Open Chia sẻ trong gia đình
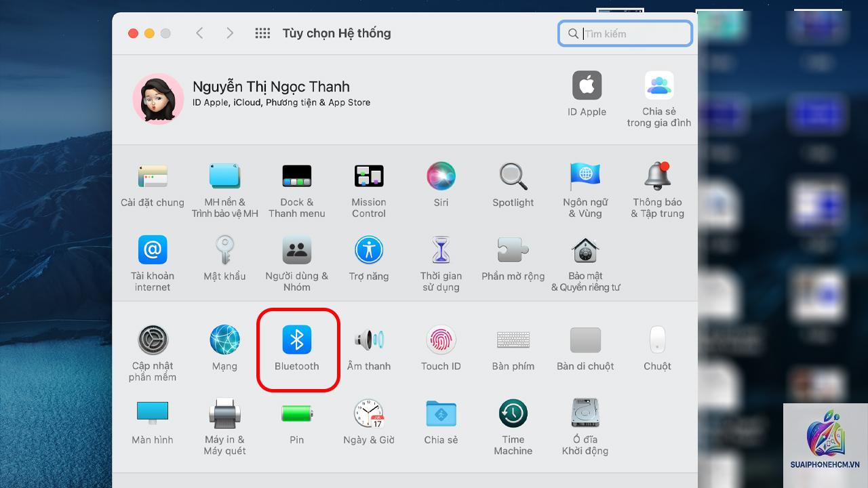The width and height of the screenshot is (868, 488). (x=659, y=85)
